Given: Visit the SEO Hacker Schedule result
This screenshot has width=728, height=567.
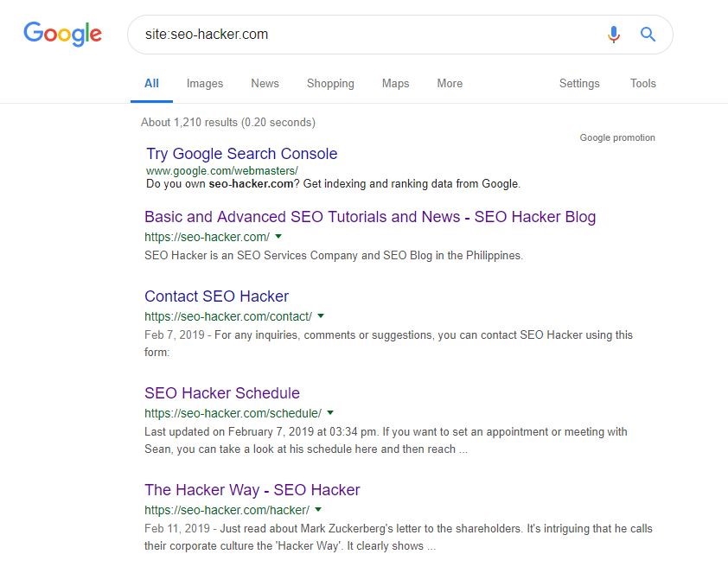Looking at the screenshot, I should pos(222,393).
